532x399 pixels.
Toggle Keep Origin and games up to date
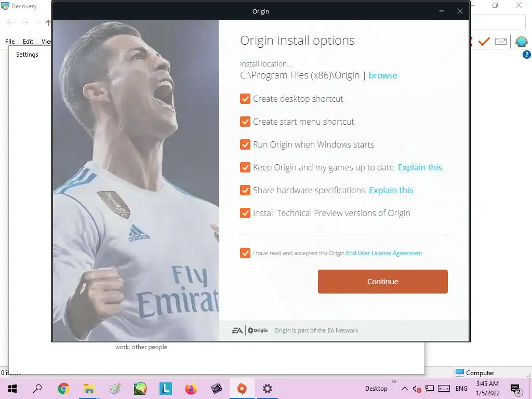click(x=245, y=167)
